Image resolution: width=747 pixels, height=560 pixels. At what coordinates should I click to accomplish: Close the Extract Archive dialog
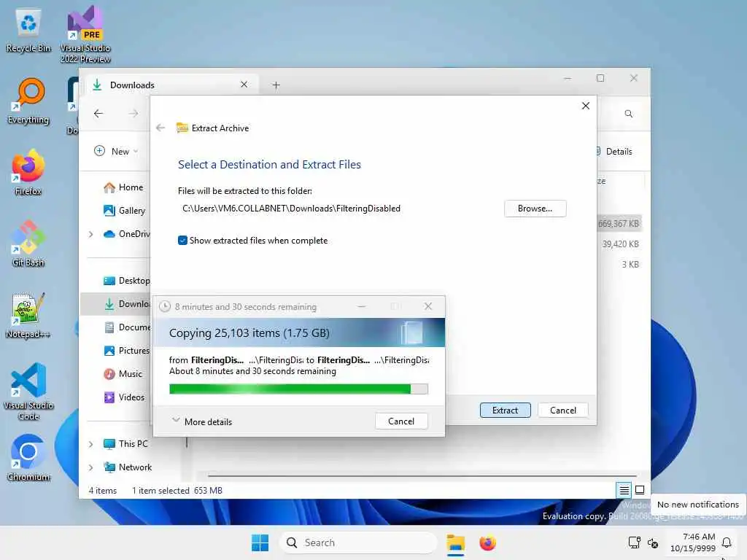point(586,106)
